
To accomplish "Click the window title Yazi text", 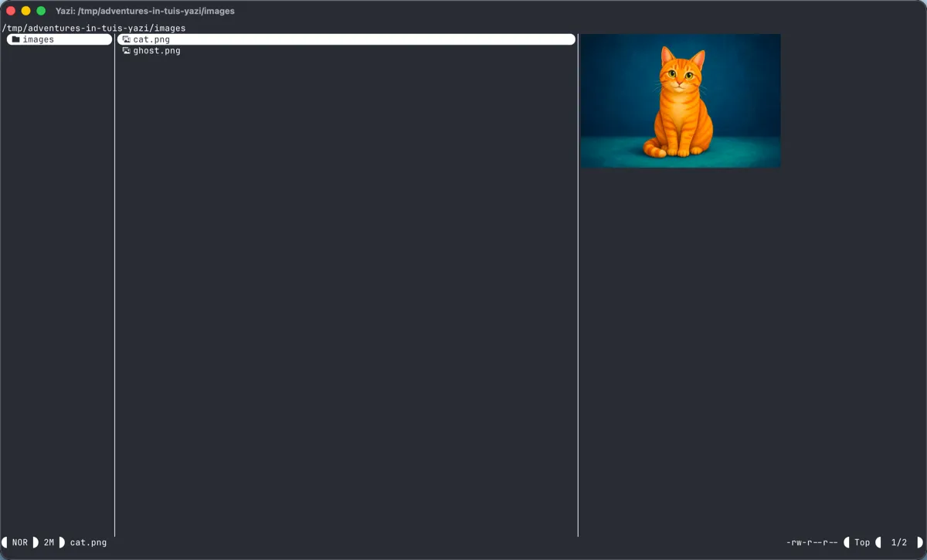I will pyautogui.click(x=145, y=11).
